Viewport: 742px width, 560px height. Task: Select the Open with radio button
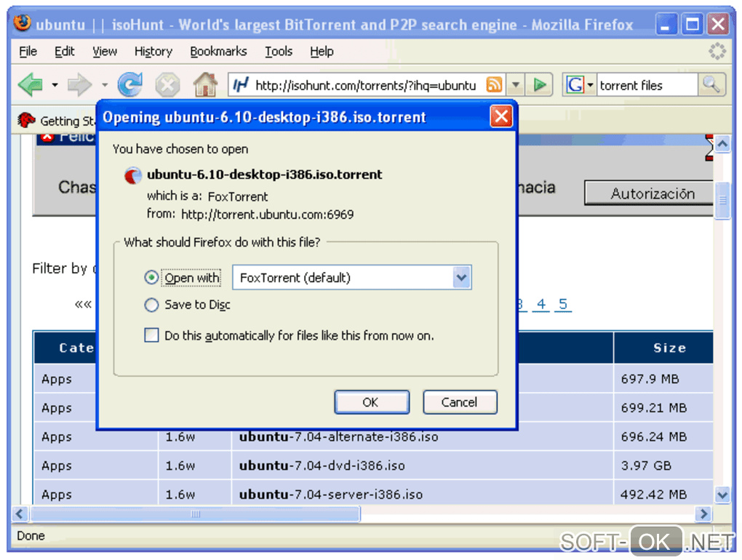[x=151, y=278]
